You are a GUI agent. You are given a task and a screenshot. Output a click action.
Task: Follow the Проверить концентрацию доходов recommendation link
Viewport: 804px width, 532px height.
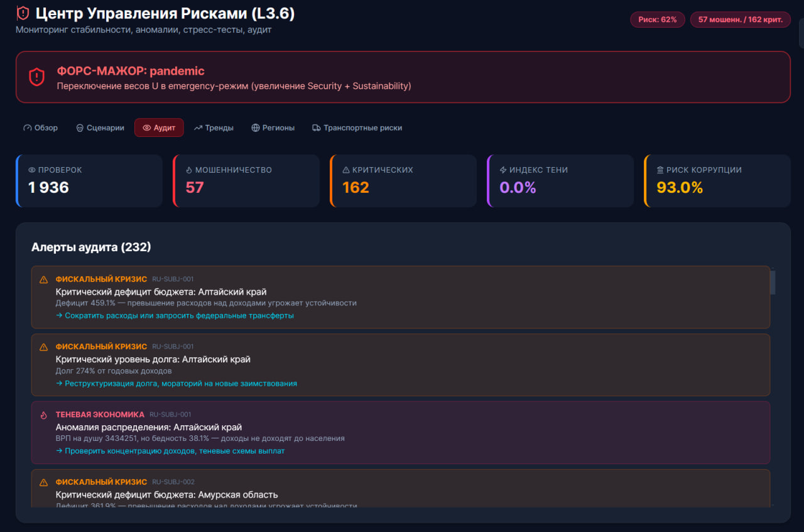tap(170, 451)
